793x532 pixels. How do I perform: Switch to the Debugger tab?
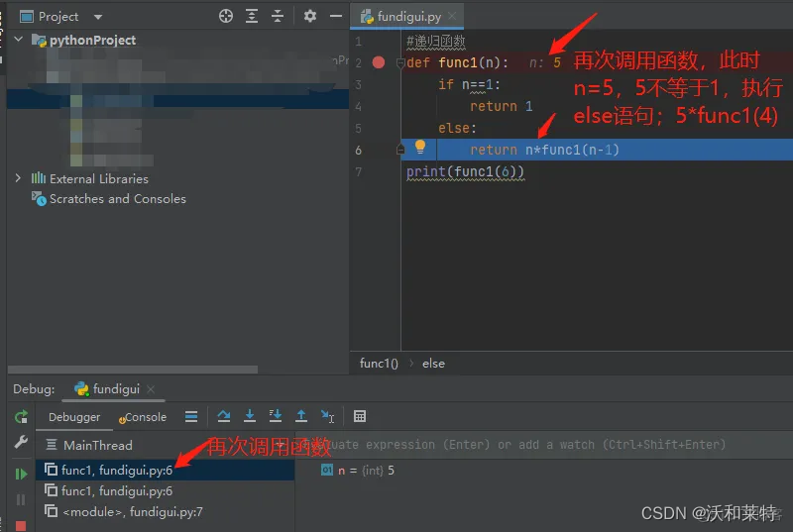tap(74, 417)
